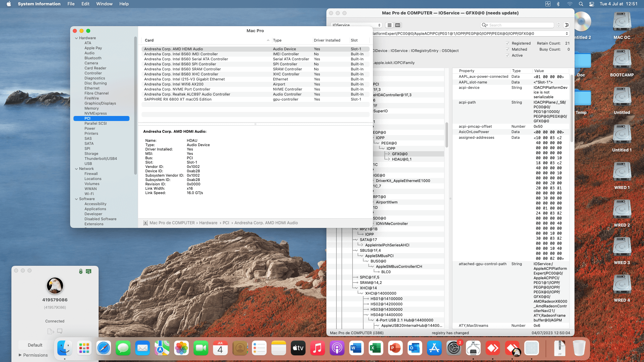Sort by the Card column header
The height and width of the screenshot is (362, 644).
pyautogui.click(x=206, y=40)
